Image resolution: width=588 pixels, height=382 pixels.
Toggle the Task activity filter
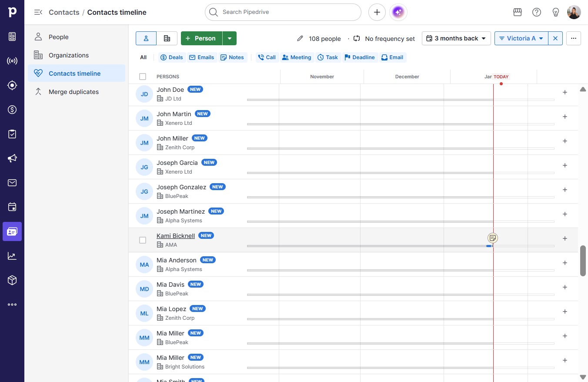[328, 57]
